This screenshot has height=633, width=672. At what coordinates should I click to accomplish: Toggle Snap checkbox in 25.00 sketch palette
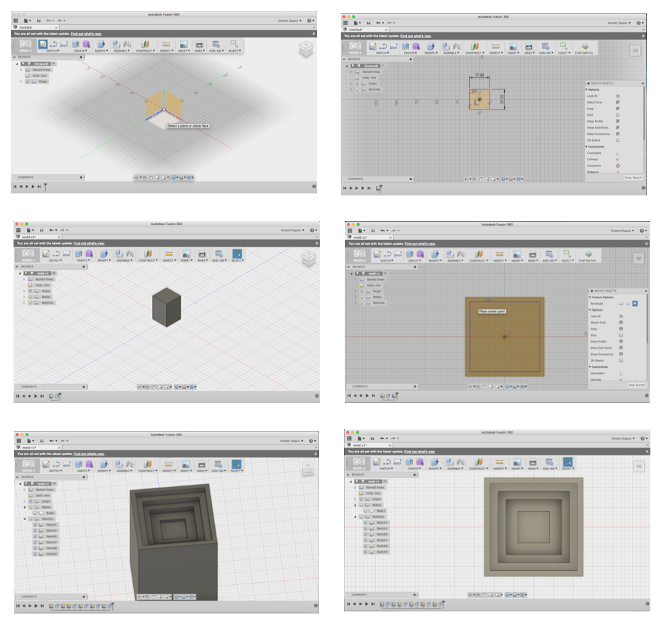pyautogui.click(x=617, y=108)
